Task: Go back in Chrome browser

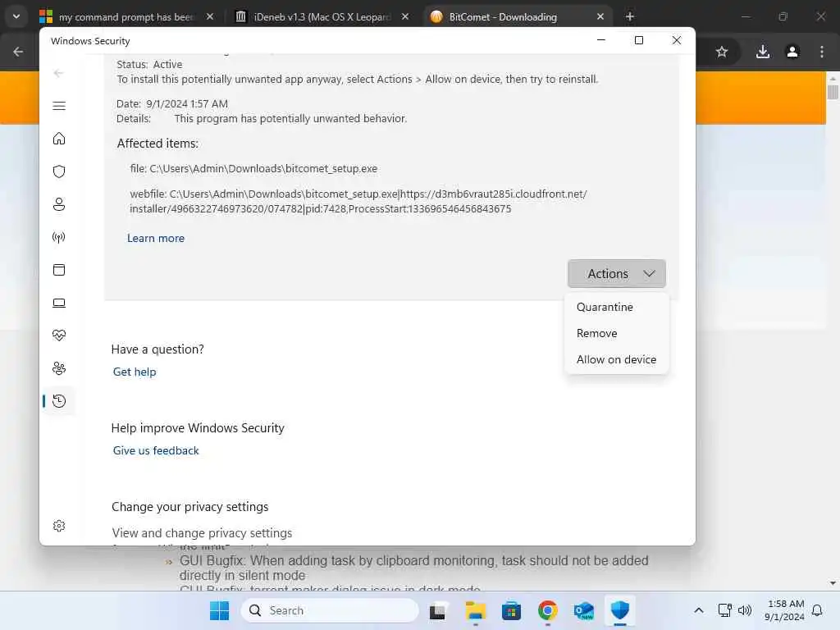Action: [x=18, y=52]
